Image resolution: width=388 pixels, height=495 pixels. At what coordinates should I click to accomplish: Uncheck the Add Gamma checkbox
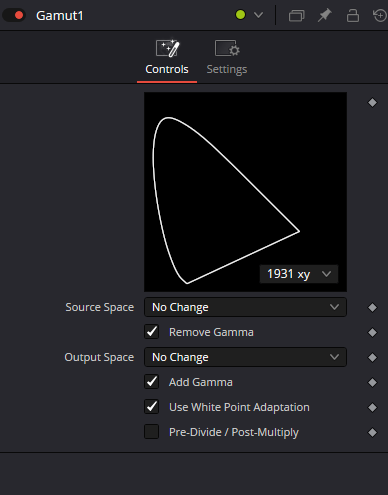tap(152, 382)
